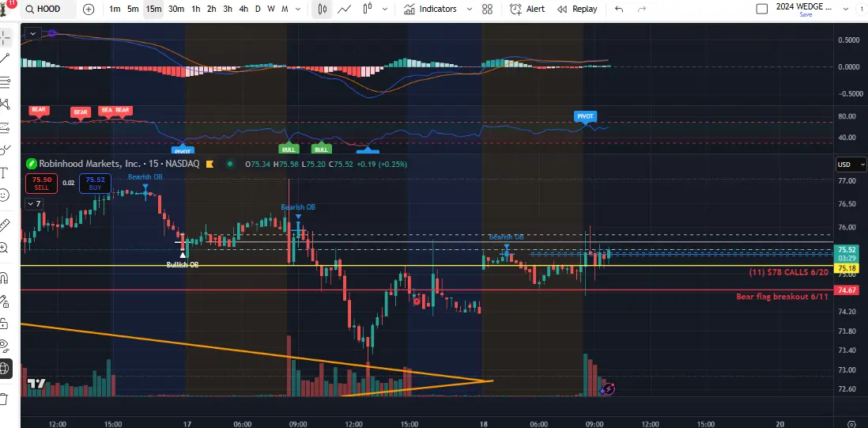The image size is (868, 428).
Task: Open the indicator templates grid icon
Action: coord(487,9)
